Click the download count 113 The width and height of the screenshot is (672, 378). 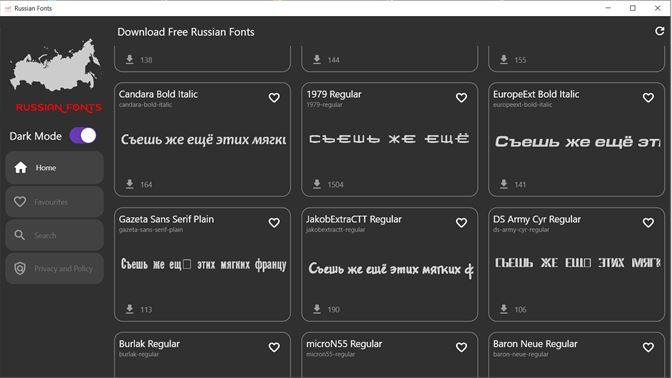[x=146, y=309]
